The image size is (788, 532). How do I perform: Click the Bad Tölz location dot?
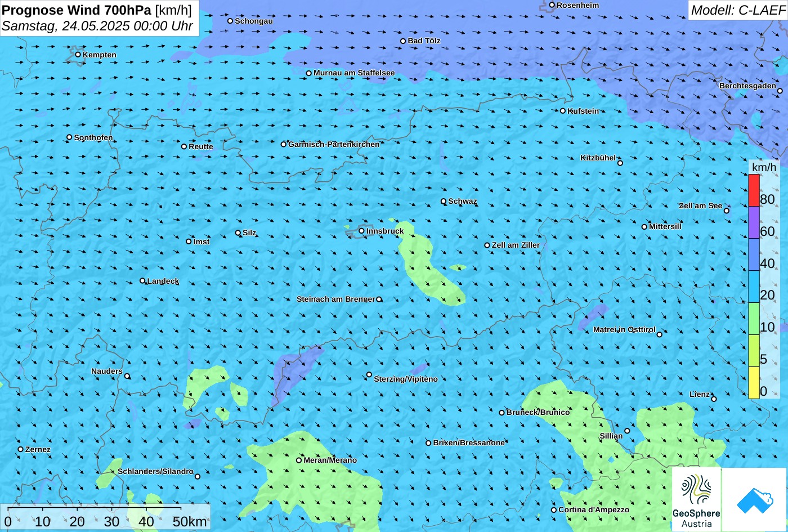pyautogui.click(x=403, y=41)
